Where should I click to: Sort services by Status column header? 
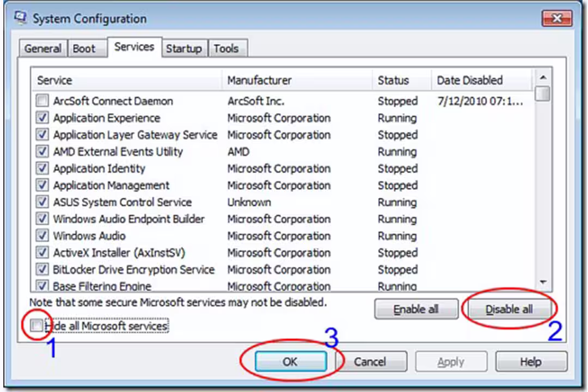click(393, 81)
